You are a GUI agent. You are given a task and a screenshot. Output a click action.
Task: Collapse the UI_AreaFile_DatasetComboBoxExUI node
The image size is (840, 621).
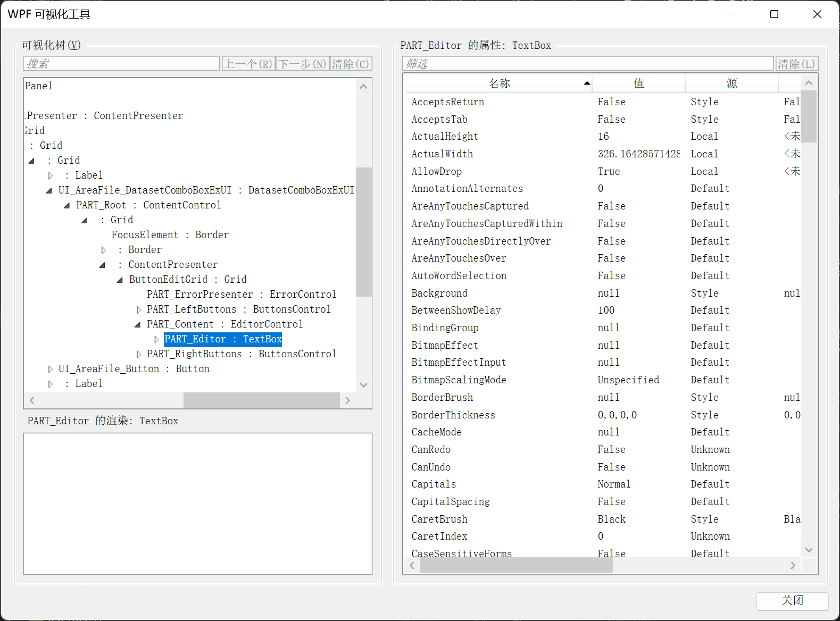(x=49, y=190)
